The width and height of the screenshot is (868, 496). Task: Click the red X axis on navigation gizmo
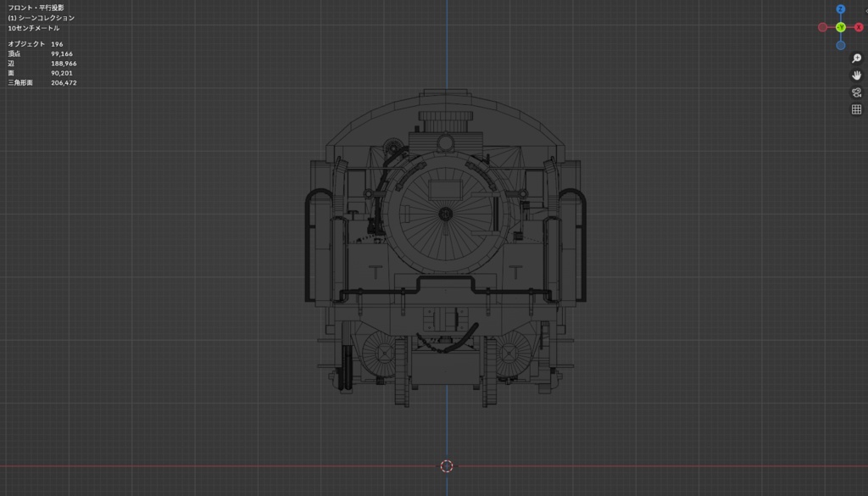859,27
